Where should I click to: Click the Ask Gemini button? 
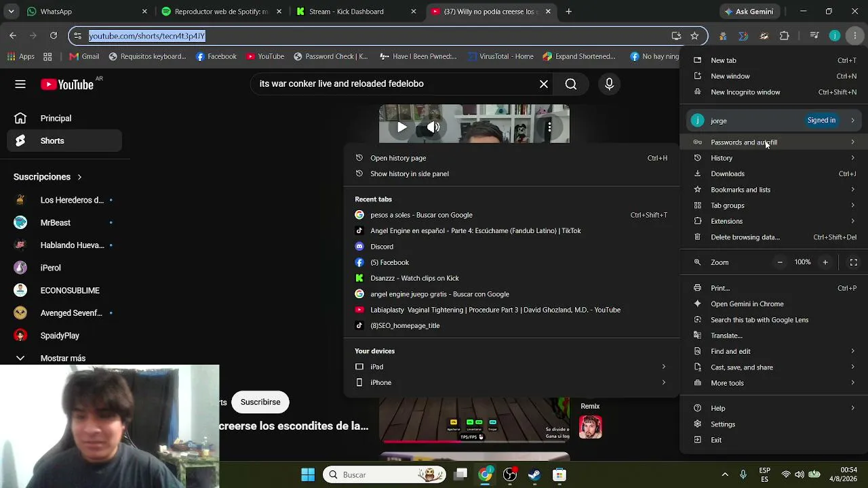749,12
